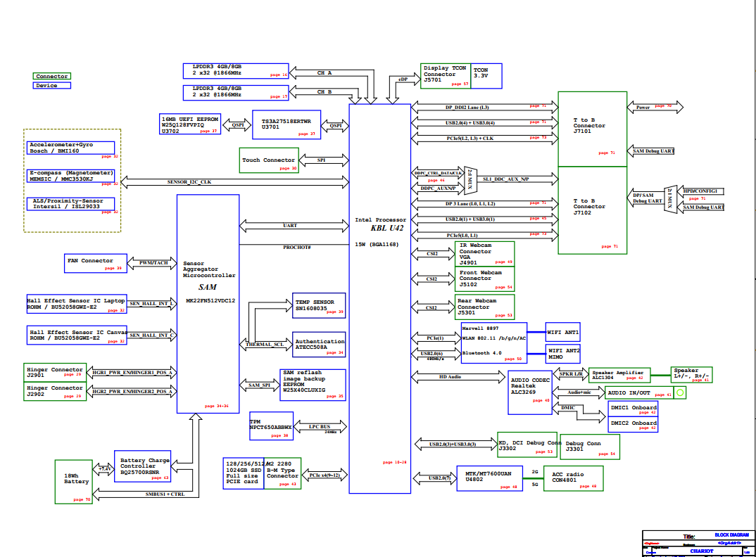
Task: Select the Battery Charge Controller BQ25700RSNR block
Action: pos(143,466)
